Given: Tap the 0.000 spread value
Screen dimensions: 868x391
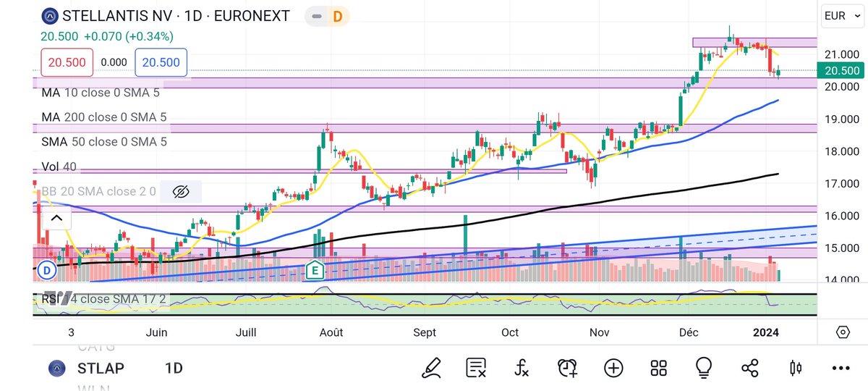Looking at the screenshot, I should 114,62.
